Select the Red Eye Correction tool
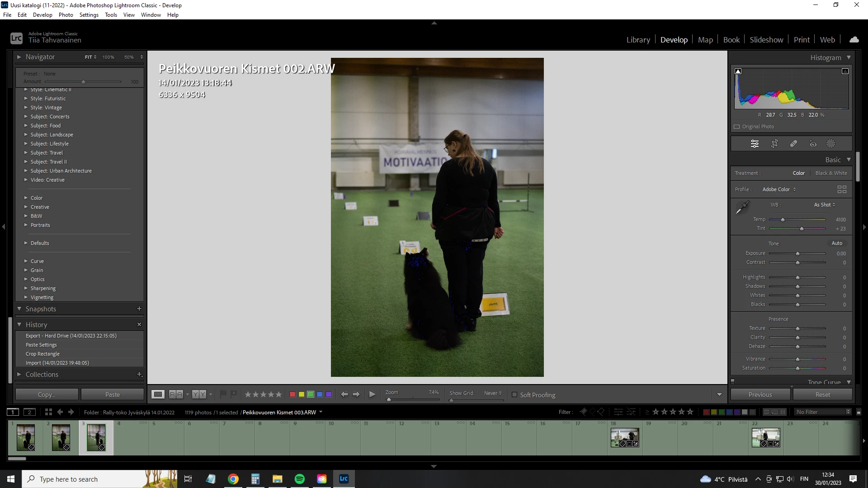This screenshot has height=488, width=868. [x=813, y=144]
